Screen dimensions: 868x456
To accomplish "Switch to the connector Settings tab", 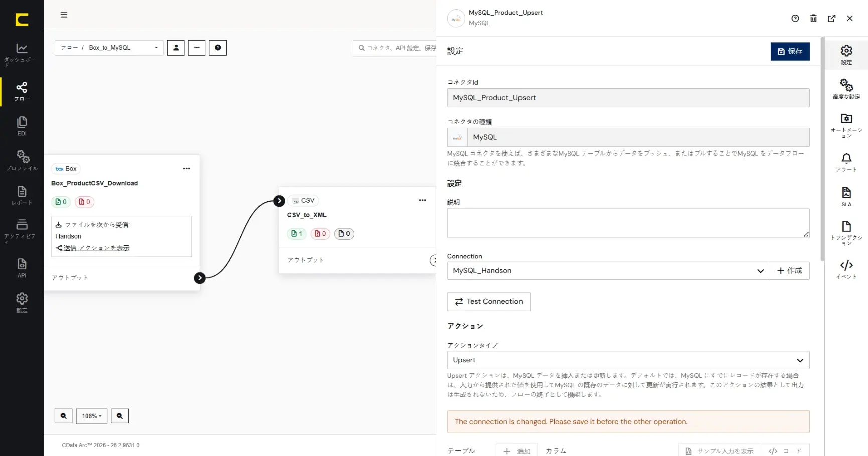I will click(x=846, y=55).
